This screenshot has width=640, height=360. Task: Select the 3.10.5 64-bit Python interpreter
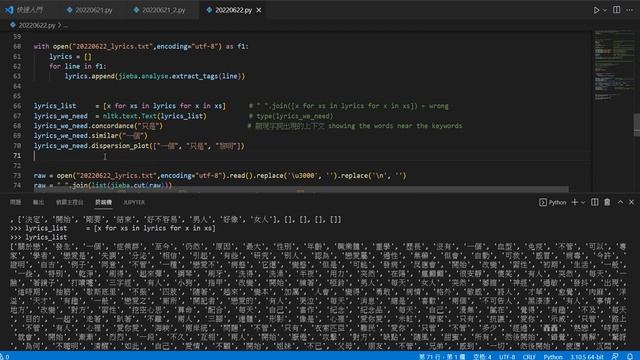point(587,356)
